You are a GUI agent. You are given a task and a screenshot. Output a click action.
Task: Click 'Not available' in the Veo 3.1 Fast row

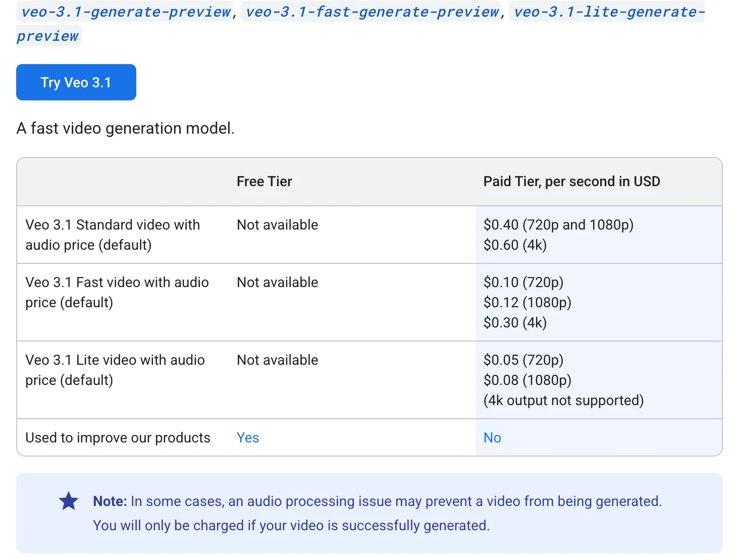pos(278,283)
